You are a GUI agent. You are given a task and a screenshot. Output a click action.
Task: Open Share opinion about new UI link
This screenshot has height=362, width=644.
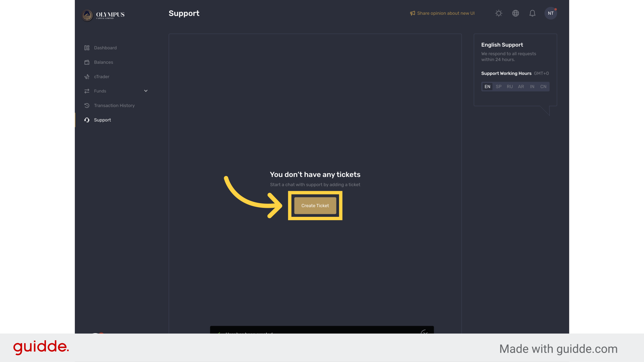(446, 13)
